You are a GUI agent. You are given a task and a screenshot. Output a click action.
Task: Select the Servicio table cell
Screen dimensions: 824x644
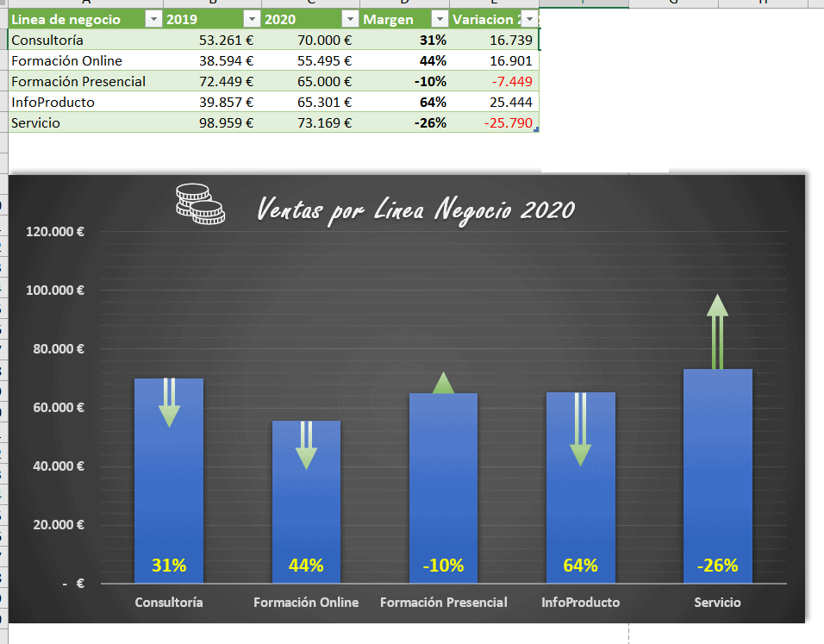point(85,122)
